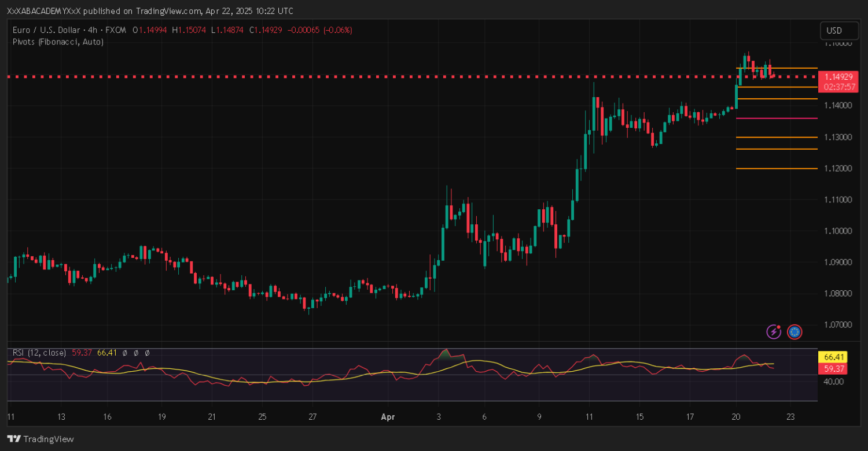Click the purple lightning bolt icon
Image resolution: width=868 pixels, height=451 pixels.
pyautogui.click(x=774, y=331)
